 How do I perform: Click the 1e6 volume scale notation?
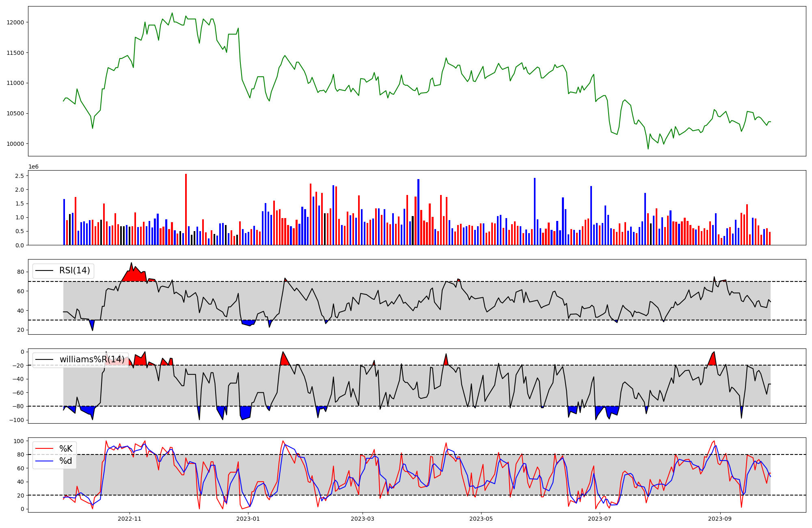[33, 167]
